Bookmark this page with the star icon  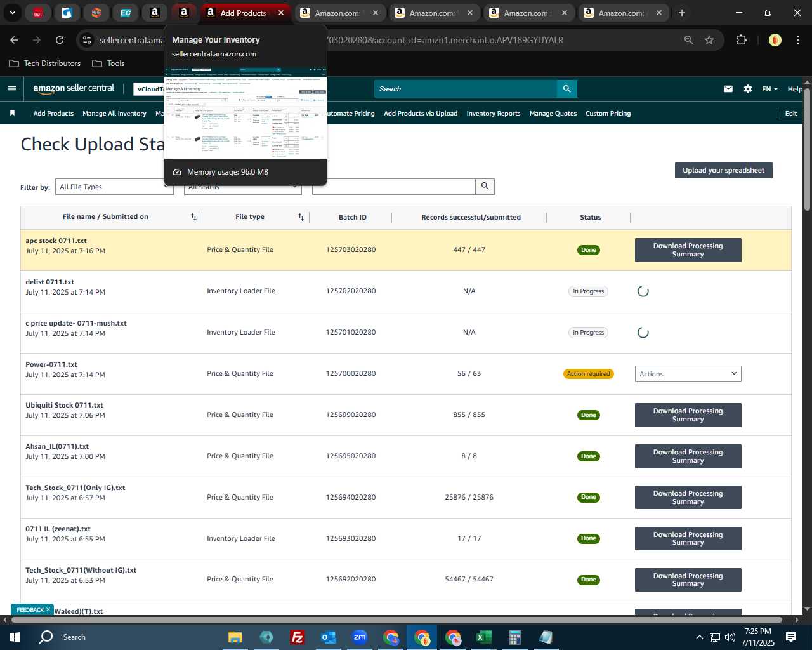click(x=709, y=40)
